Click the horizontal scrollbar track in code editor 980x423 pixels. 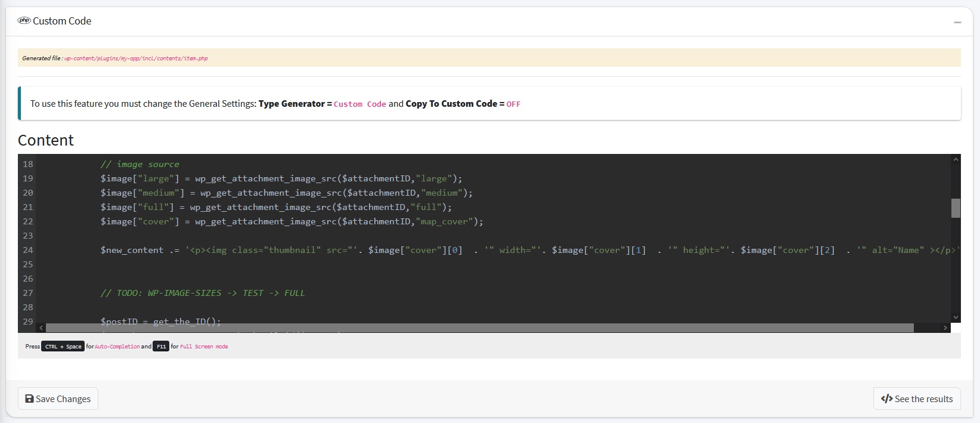coord(477,328)
